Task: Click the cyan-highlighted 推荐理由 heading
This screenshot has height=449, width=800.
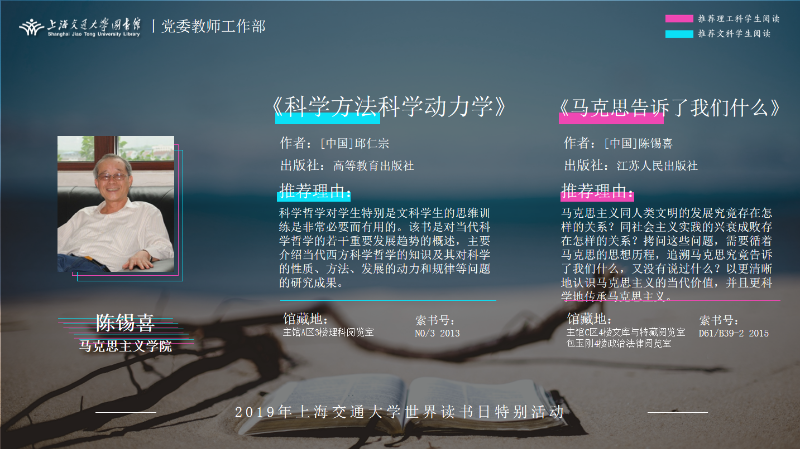Action: tap(314, 191)
